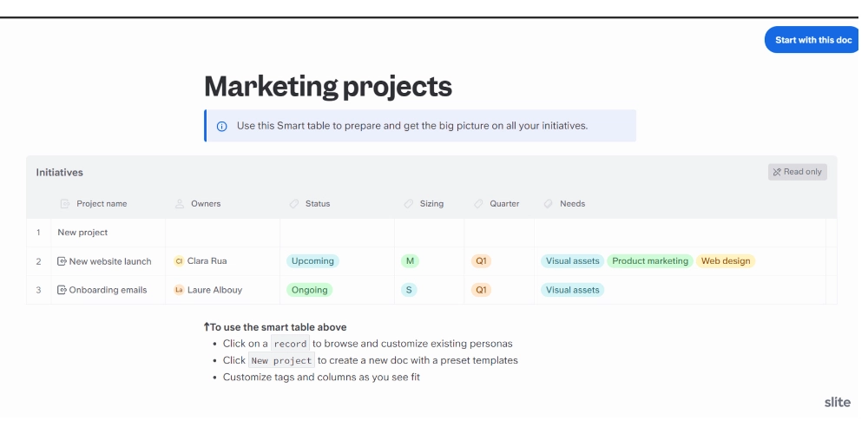The width and height of the screenshot is (868, 434).
Task: Open the New website launch record
Action: (110, 261)
